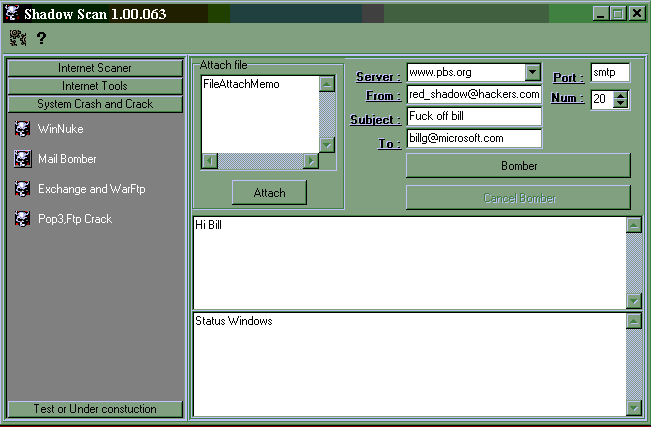Click the Shadow Scan title bar icon
This screenshot has width=651, height=427.
12,13
